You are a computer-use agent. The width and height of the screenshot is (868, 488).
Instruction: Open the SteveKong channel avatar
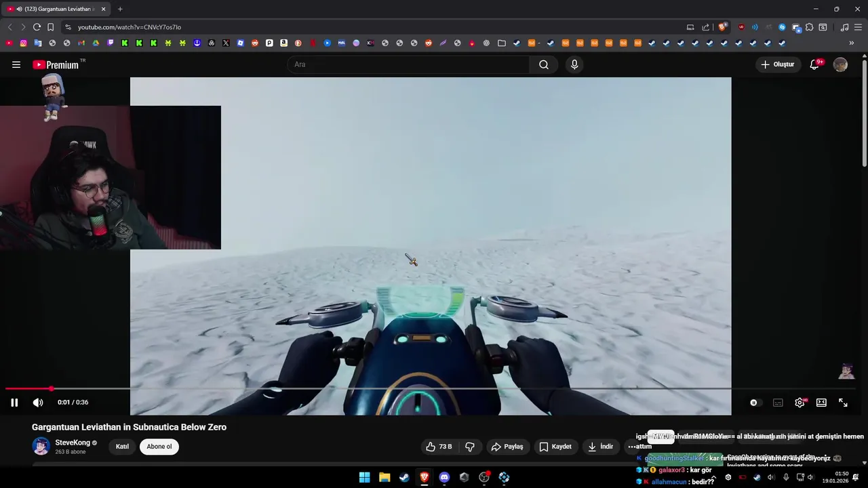click(x=41, y=446)
